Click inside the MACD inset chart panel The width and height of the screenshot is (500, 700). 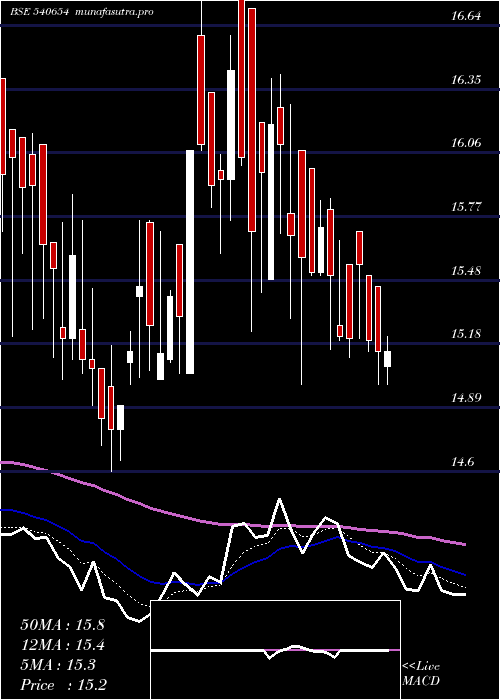275,650
